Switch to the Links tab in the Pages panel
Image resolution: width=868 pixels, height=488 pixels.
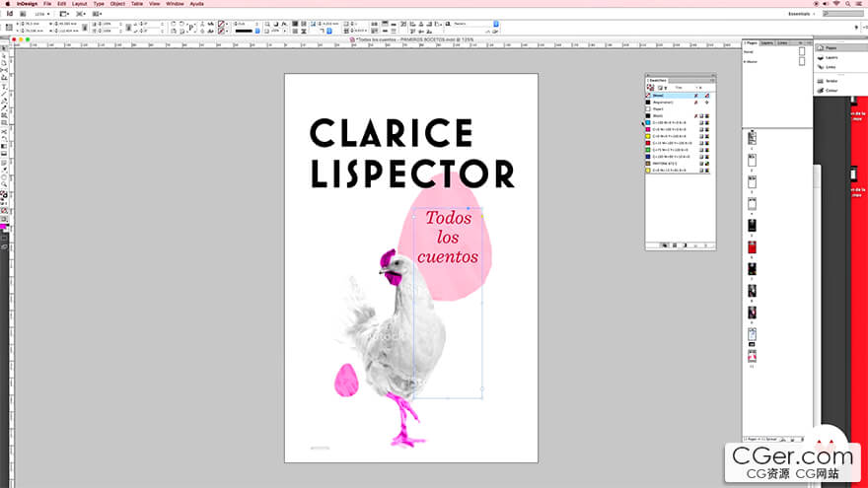tap(782, 42)
